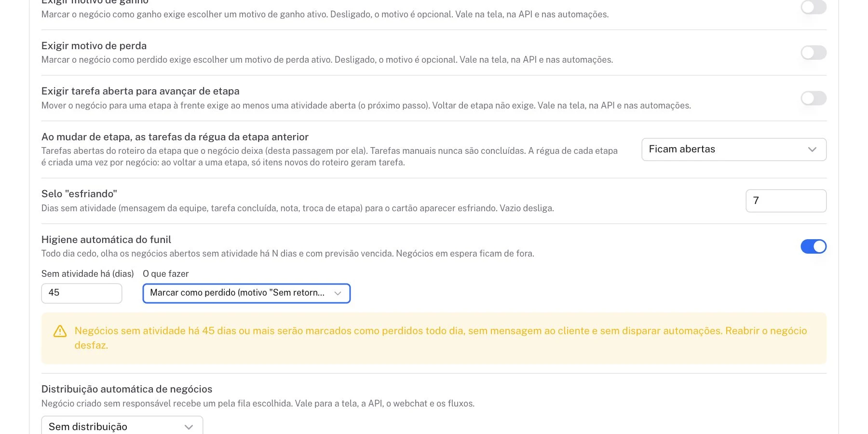Viewport: 868px width, 434px height.
Task: Click the Distribuição automática de negócios heading
Action: [x=127, y=389]
